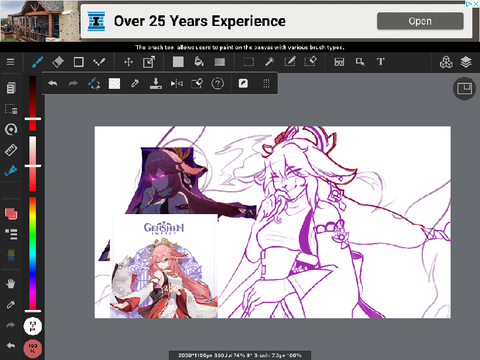Redo in the shortcut bar
This screenshot has width=480, height=360.
tap(73, 83)
